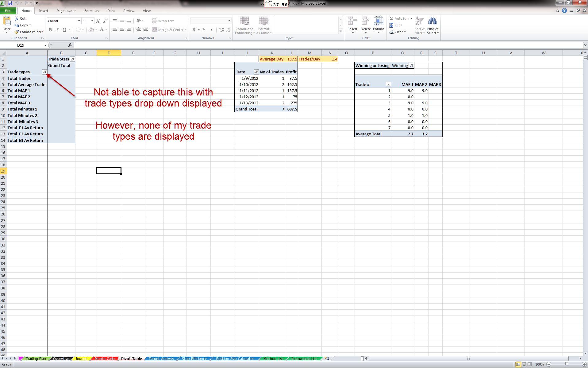Click Sort & Filter icon
The width and height of the screenshot is (588, 368).
pyautogui.click(x=419, y=21)
